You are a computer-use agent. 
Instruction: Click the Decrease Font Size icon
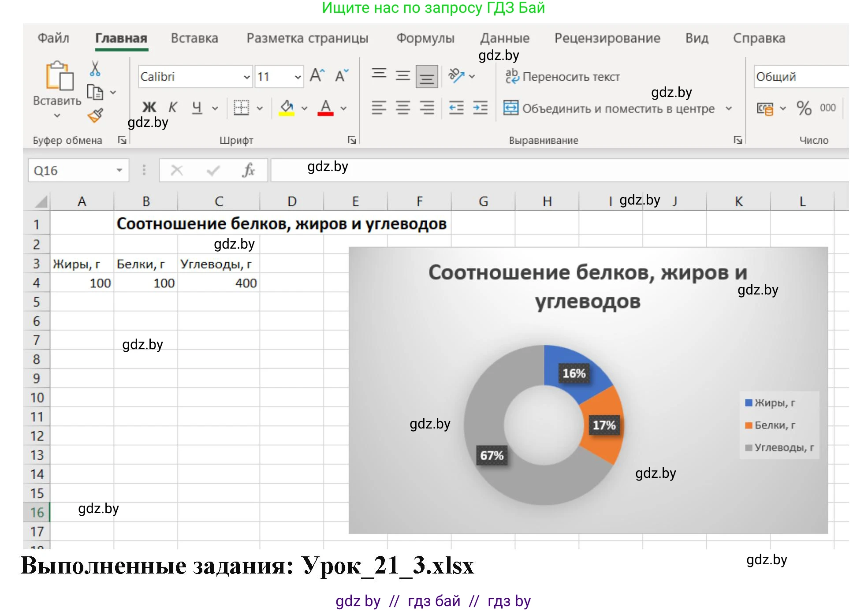click(342, 76)
